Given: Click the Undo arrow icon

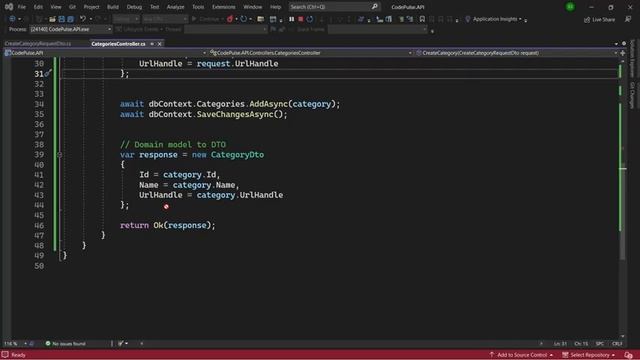Looking at the screenshot, I should tap(82, 19).
